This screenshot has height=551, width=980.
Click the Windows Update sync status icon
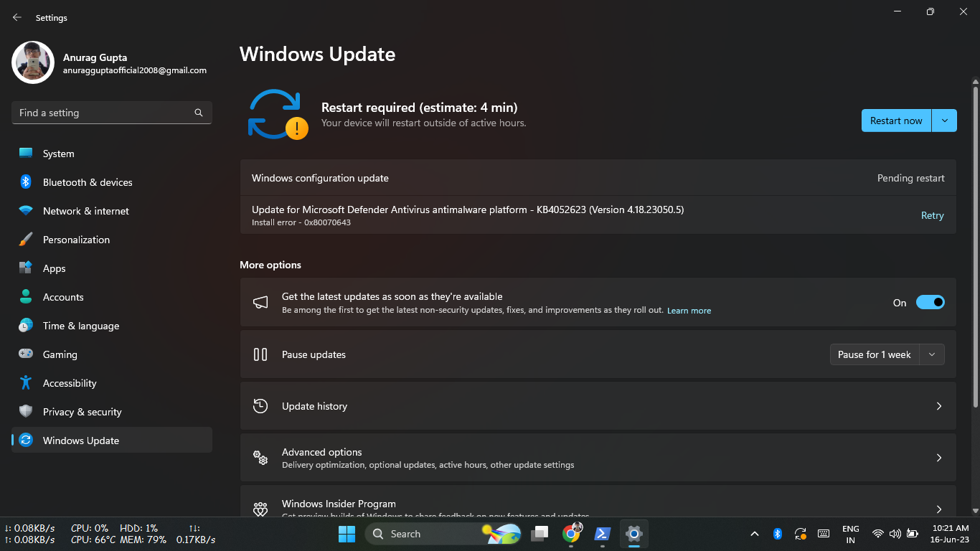278,114
